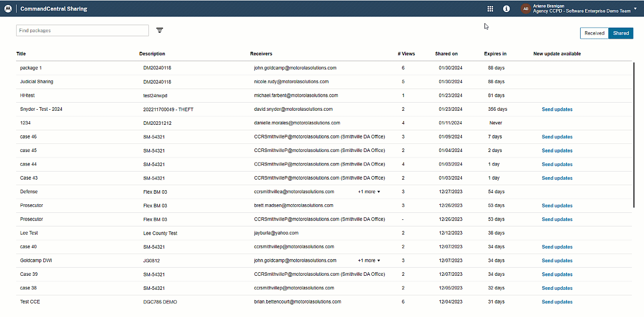The height and width of the screenshot is (317, 644).
Task: Expand the user account dropdown arrow
Action: (635, 9)
